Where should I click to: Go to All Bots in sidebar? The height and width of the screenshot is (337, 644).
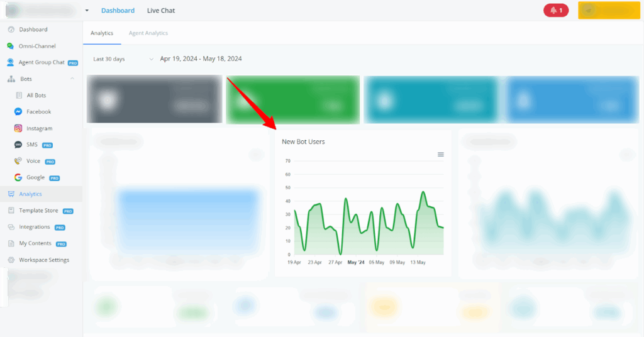point(36,96)
